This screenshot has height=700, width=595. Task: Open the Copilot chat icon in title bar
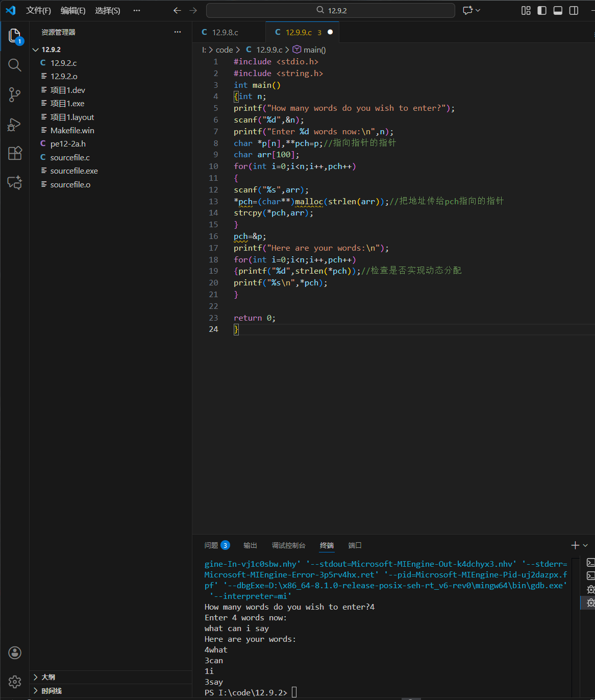pyautogui.click(x=467, y=10)
